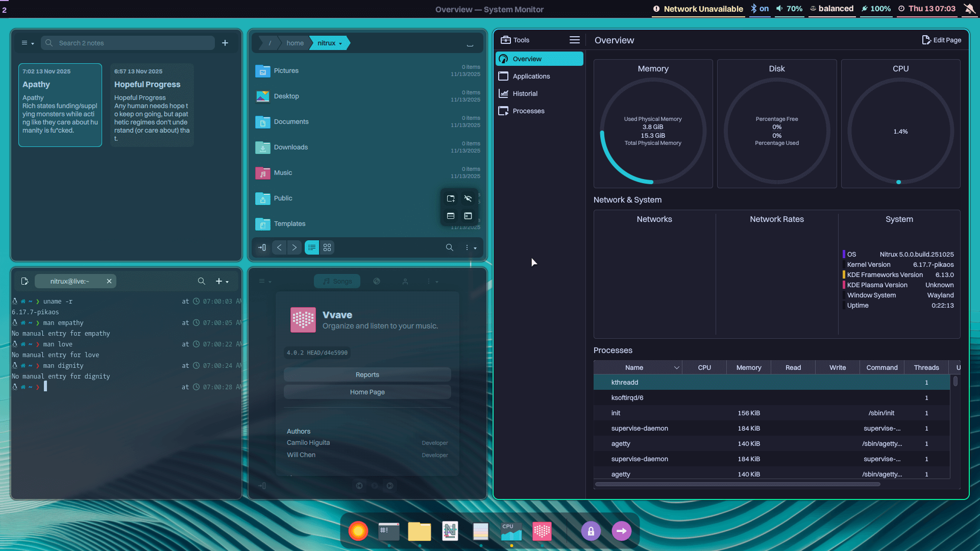Screen dimensions: 980x551
Task: Switch to grid view in the file manager
Action: pos(327,247)
